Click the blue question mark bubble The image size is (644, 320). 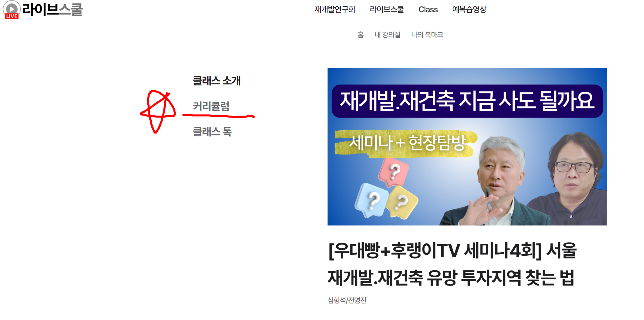[372, 200]
